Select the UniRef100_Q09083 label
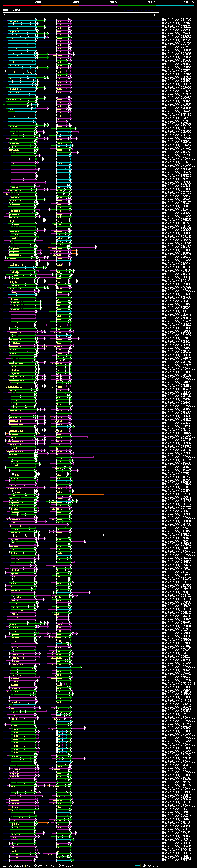The height and width of the screenshot is (868, 197). click(177, 98)
